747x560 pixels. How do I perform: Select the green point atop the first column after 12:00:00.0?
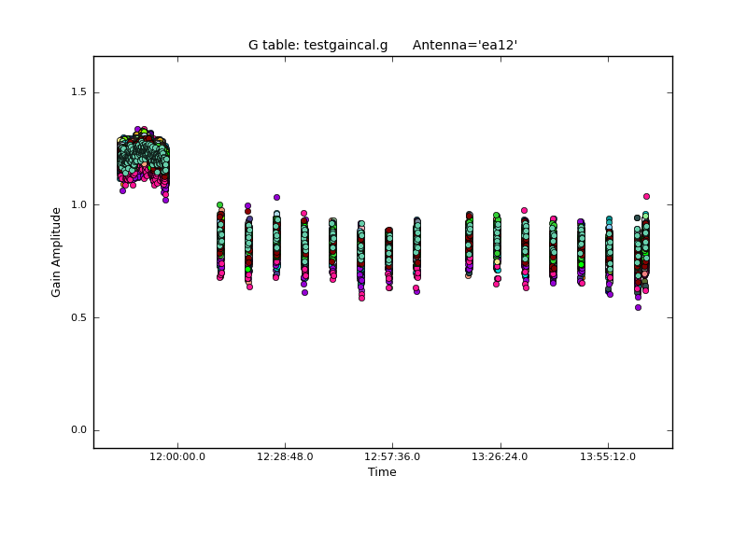219,204
